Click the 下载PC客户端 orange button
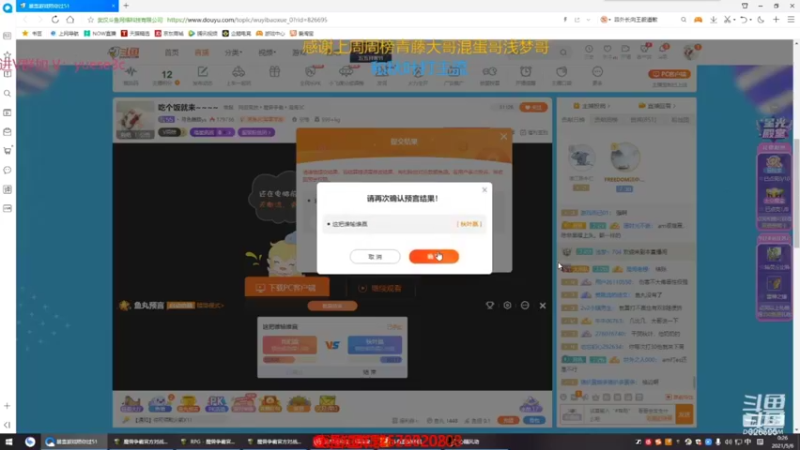800x450 pixels. (287, 288)
